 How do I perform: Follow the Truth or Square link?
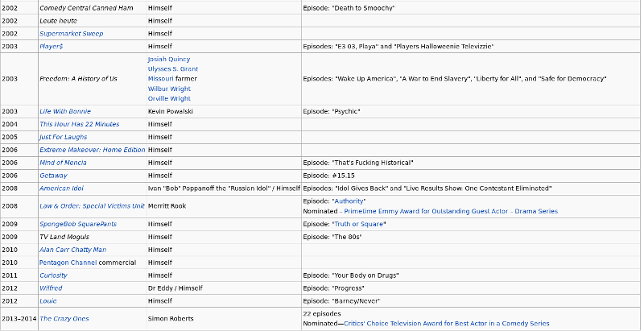[x=358, y=224]
